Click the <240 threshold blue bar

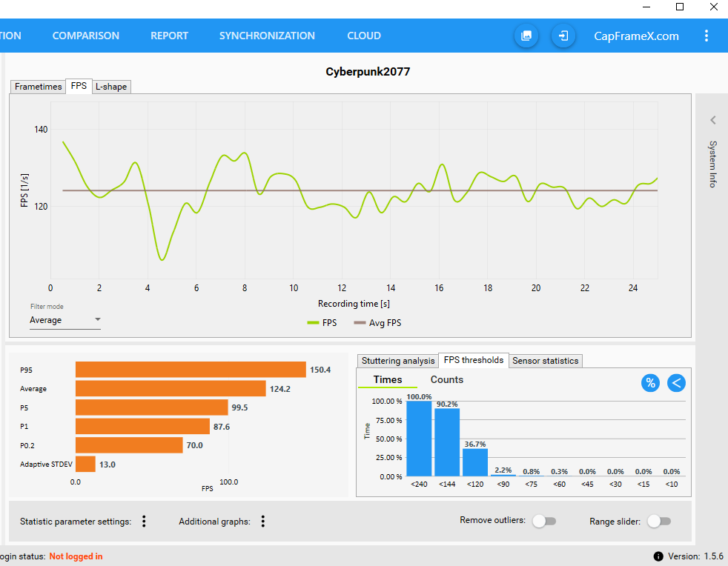pos(419,439)
